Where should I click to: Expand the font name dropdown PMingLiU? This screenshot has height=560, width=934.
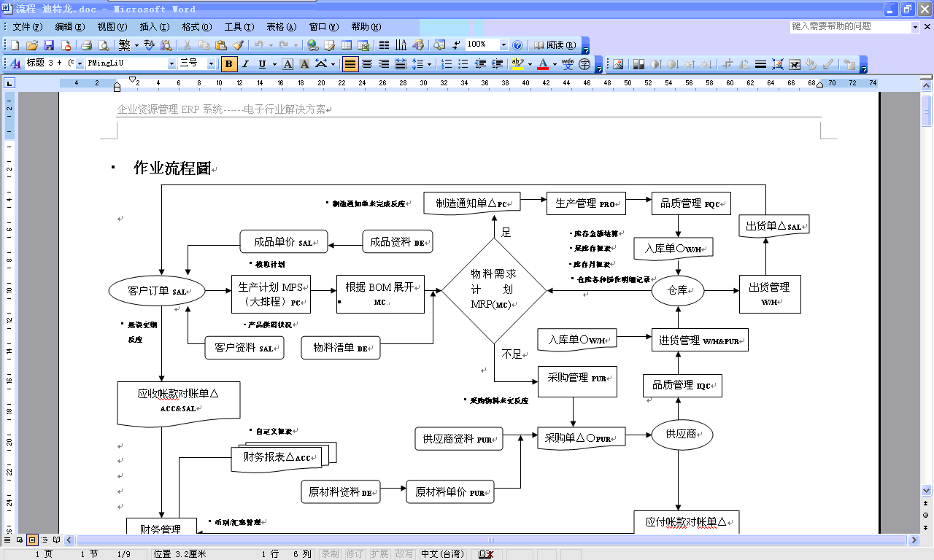[x=172, y=64]
